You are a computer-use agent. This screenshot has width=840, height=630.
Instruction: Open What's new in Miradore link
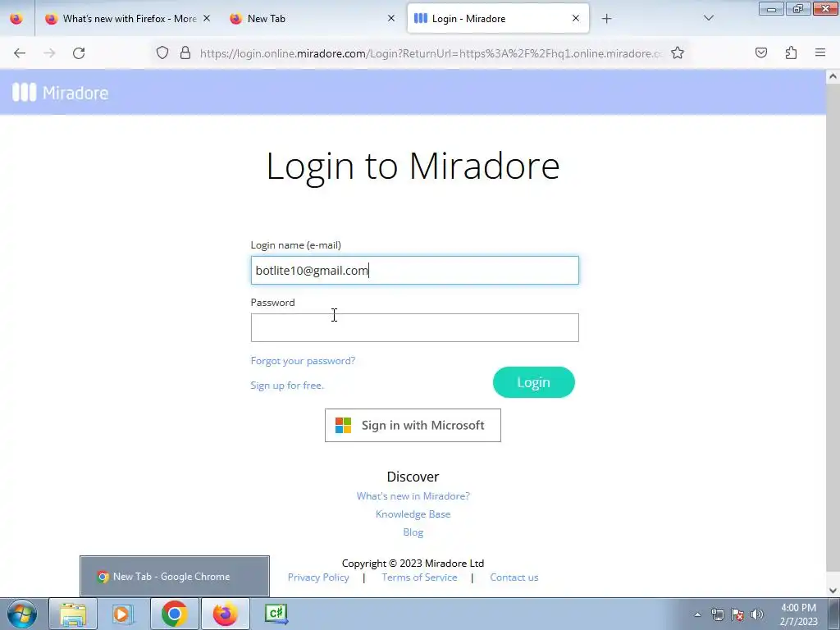click(x=413, y=496)
